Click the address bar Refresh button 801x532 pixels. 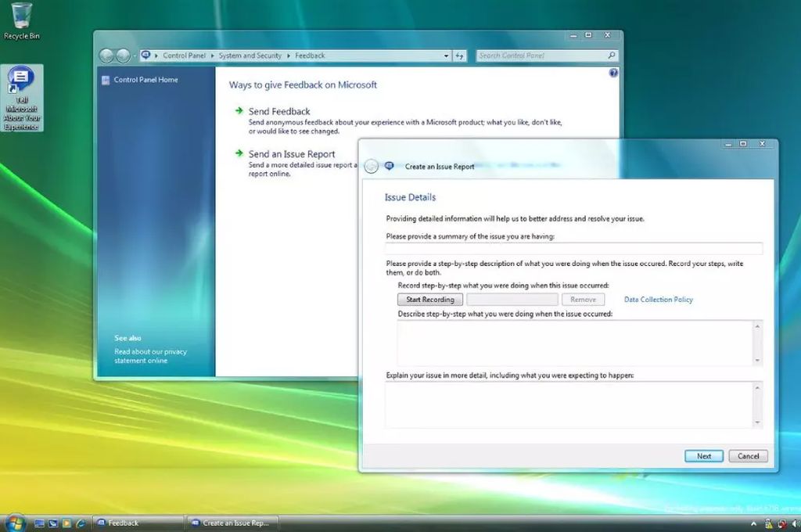[x=460, y=56]
